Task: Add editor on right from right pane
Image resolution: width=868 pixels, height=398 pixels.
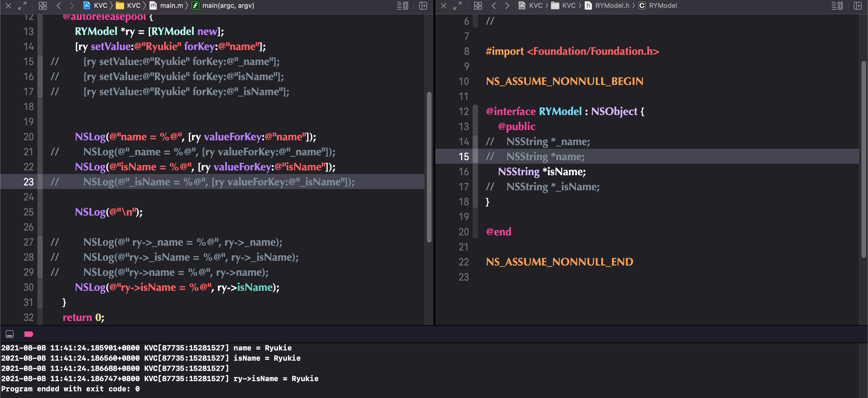Action: (x=858, y=6)
